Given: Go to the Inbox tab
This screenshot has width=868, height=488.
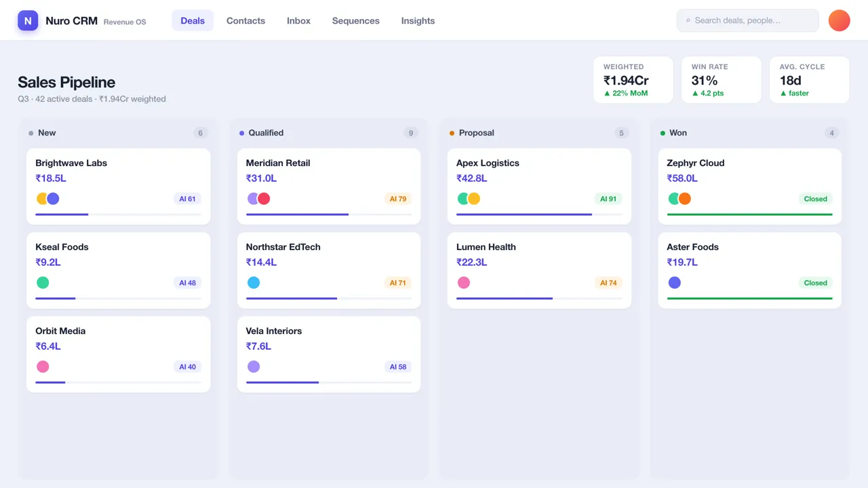Looking at the screenshot, I should [298, 21].
